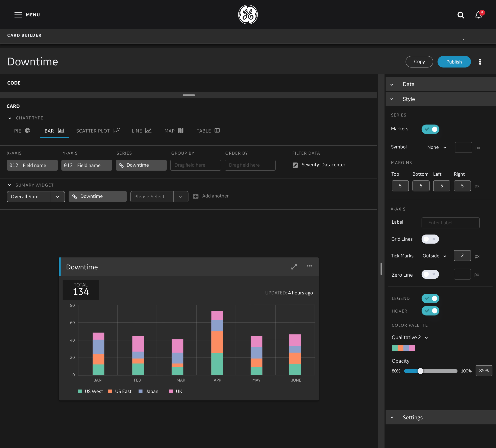Click the edit filter data pencil icon

(x=295, y=165)
